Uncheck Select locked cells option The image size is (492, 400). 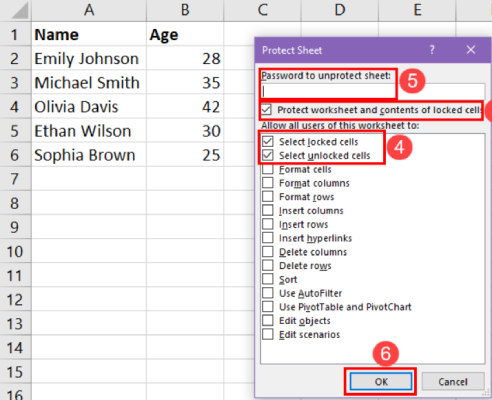268,142
